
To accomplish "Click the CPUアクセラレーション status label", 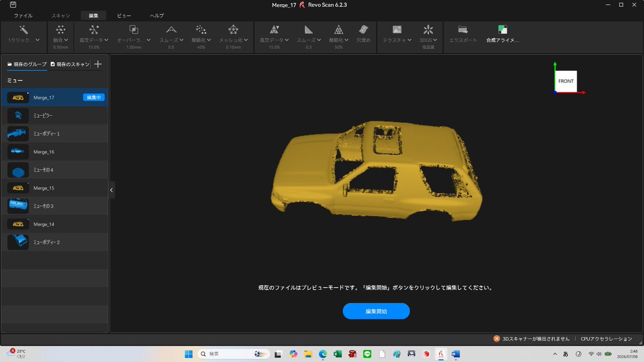I will point(606,339).
